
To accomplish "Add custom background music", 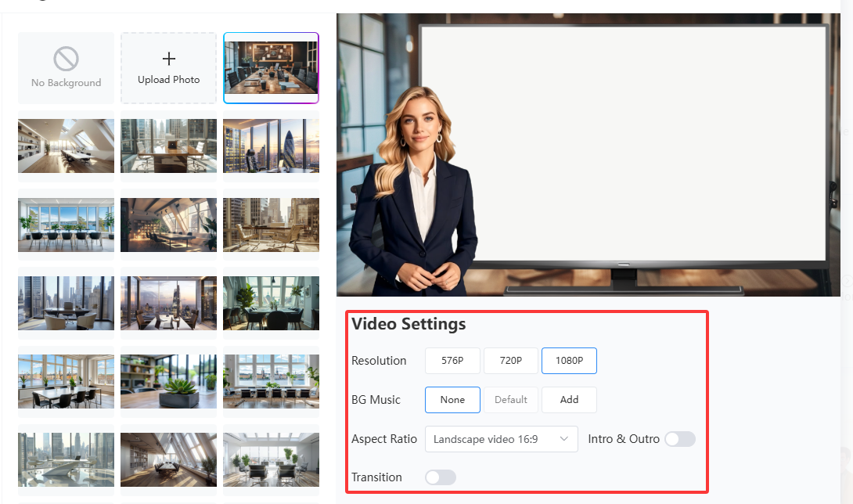I will 569,400.
